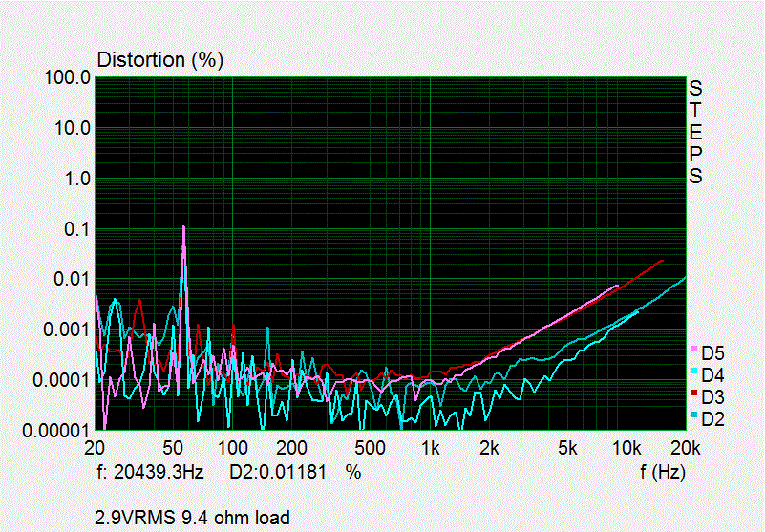Click the 0.001 y-axis label

[67, 330]
